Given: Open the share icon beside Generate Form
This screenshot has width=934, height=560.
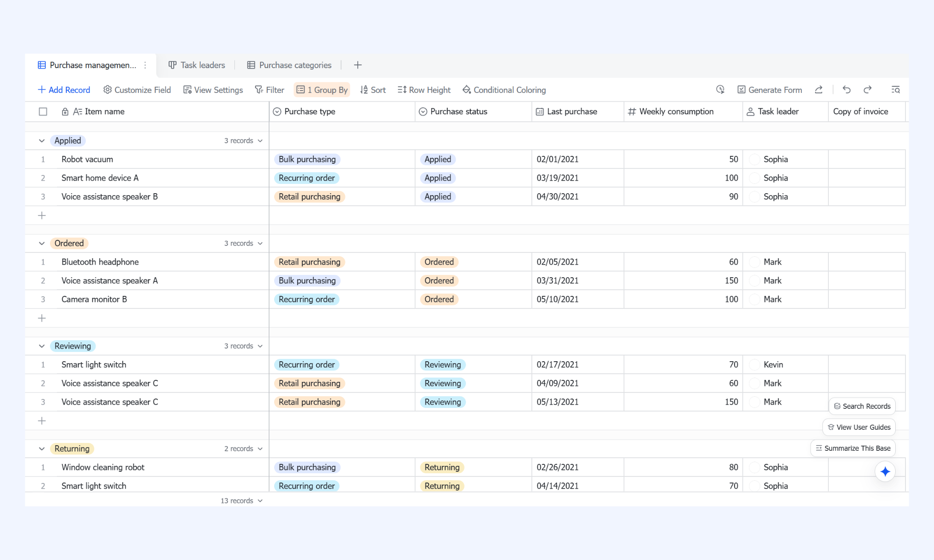Looking at the screenshot, I should pyautogui.click(x=819, y=90).
